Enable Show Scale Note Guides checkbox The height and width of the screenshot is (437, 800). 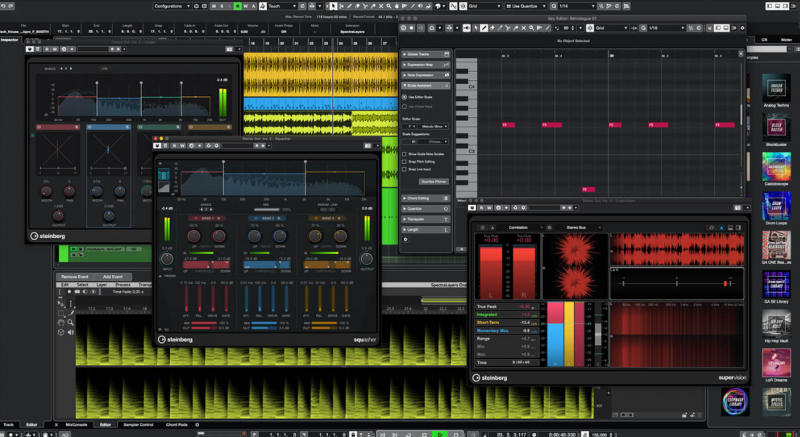pyautogui.click(x=404, y=154)
